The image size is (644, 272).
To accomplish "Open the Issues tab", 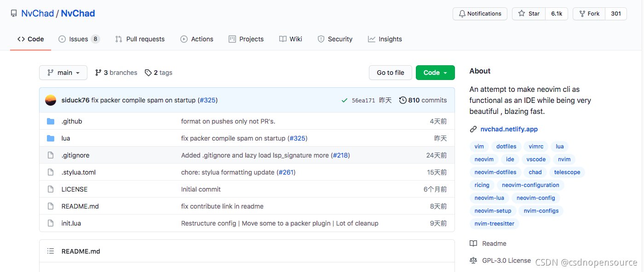I will (79, 39).
